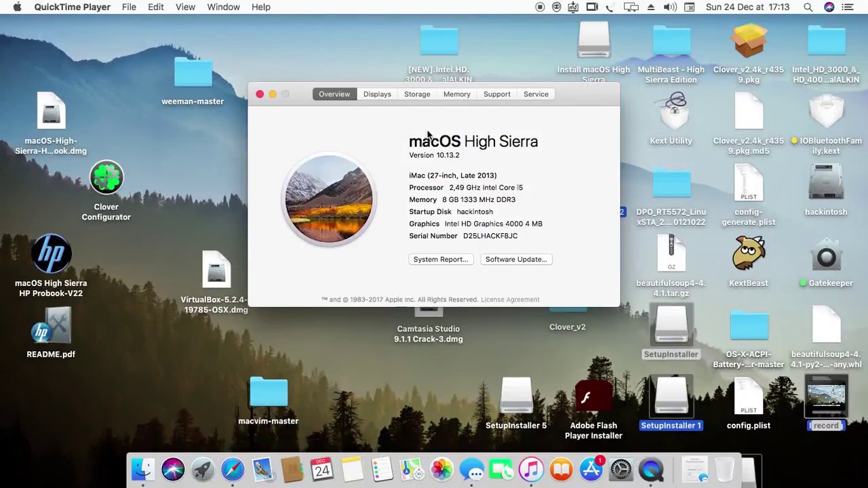Image resolution: width=868 pixels, height=488 pixels.
Task: Open App Store from the Dock
Action: [x=591, y=469]
